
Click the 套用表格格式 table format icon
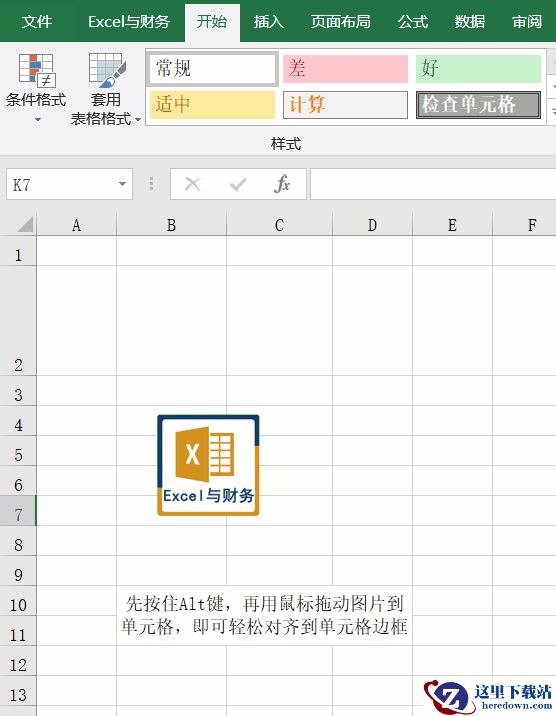point(106,70)
